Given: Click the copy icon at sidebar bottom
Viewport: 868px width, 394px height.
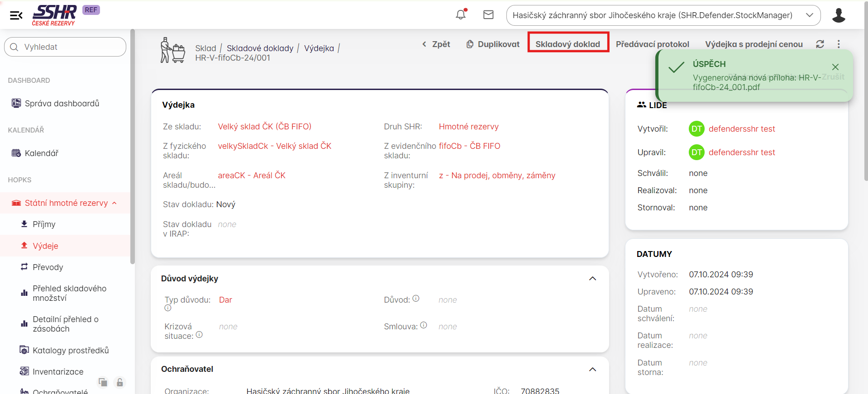Looking at the screenshot, I should click(x=103, y=382).
